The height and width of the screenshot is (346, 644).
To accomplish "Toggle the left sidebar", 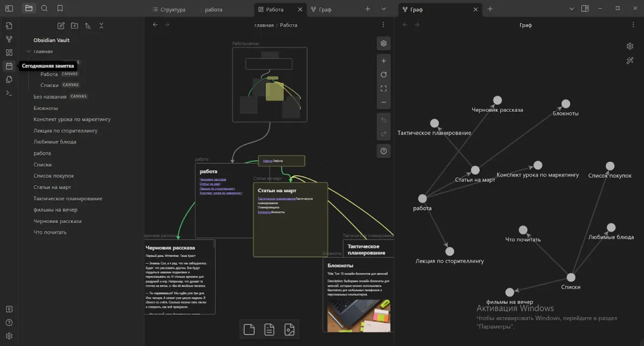I will pos(9,9).
